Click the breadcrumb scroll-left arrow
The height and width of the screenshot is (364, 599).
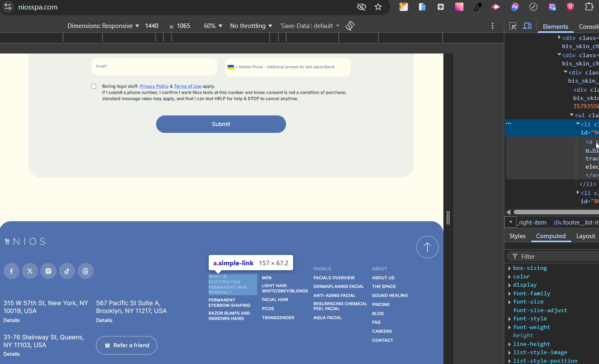(x=510, y=222)
